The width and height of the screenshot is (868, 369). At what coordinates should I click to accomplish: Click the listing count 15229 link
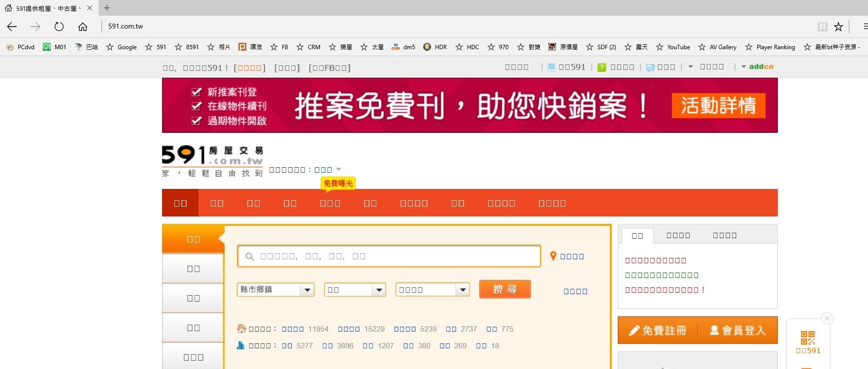coord(374,329)
